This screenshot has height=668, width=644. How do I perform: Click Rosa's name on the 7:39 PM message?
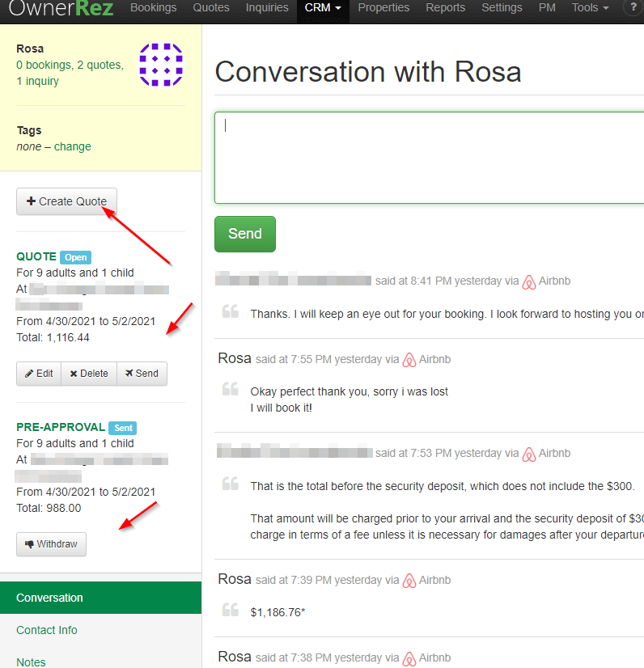pos(235,579)
